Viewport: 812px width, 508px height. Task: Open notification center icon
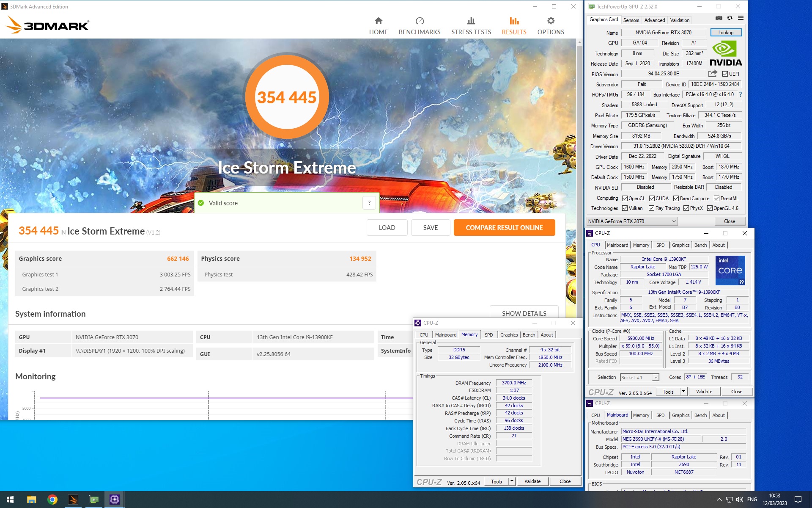coord(798,500)
